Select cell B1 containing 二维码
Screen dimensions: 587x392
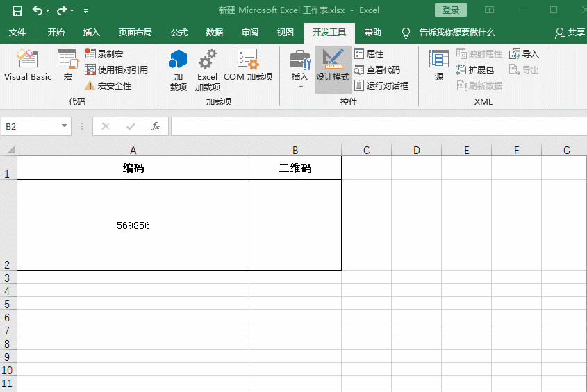pos(295,168)
